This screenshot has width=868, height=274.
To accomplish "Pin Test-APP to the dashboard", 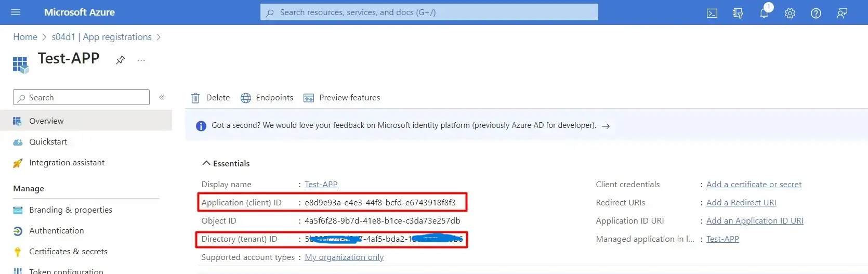I will pyautogui.click(x=120, y=60).
